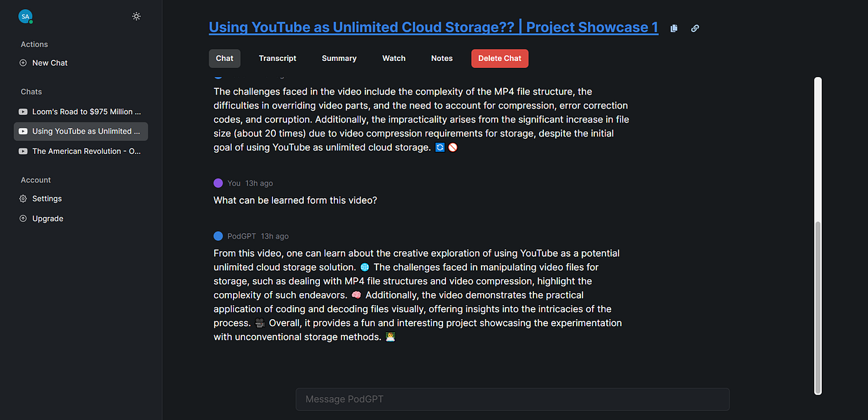The image size is (868, 420).
Task: Open the Upgrade option
Action: 48,218
